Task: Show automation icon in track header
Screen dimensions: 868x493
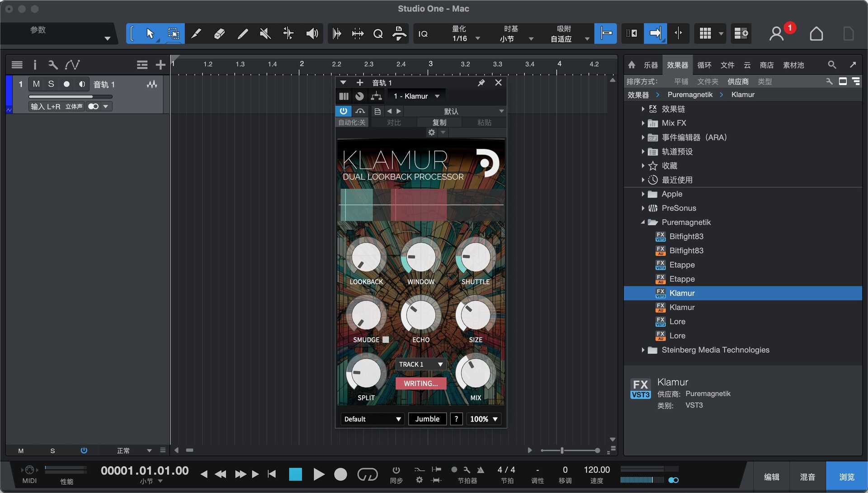Action: click(72, 65)
